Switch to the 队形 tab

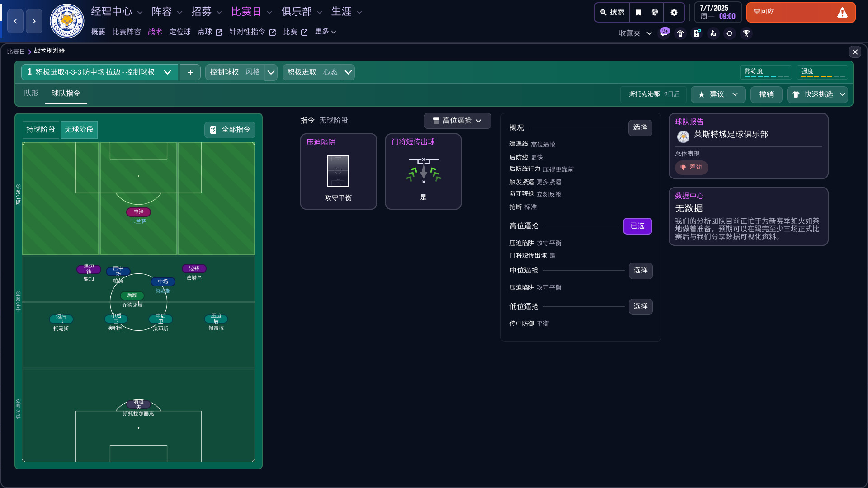[x=31, y=93]
